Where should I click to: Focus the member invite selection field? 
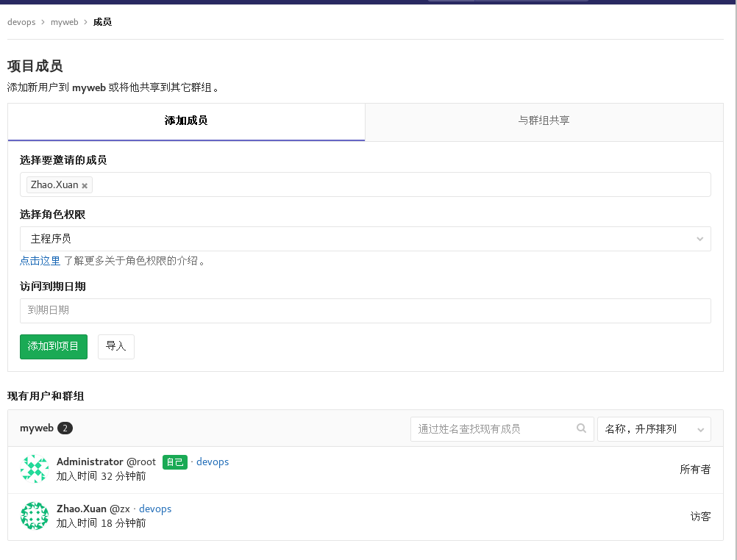366,184
